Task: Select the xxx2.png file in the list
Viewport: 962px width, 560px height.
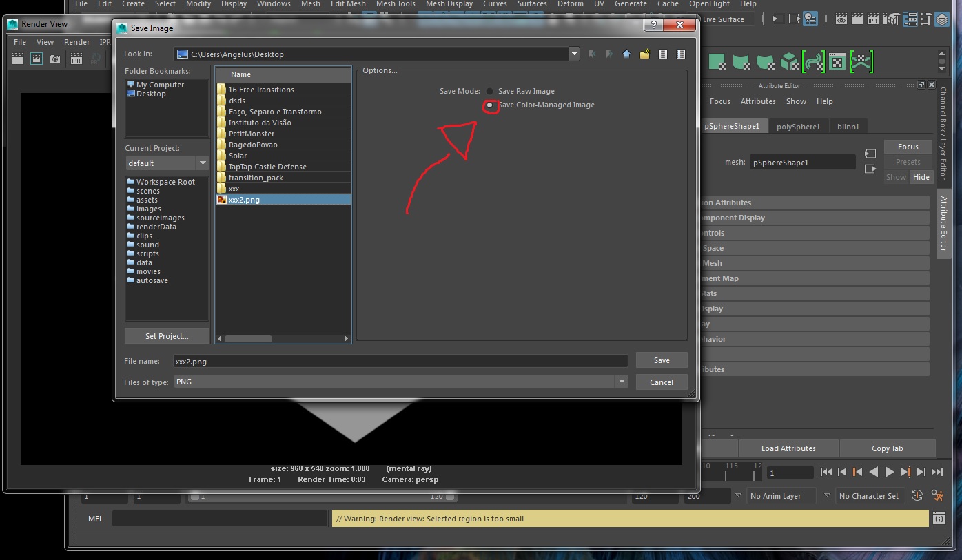Action: [x=283, y=200]
